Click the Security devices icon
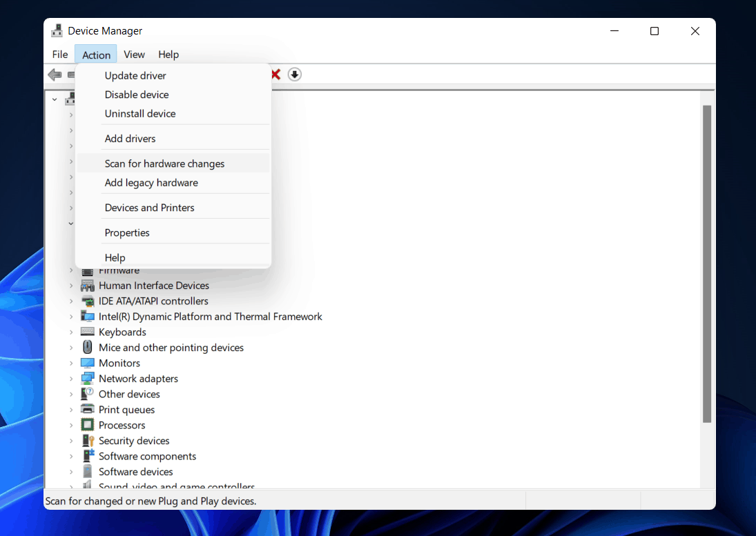This screenshot has height=536, width=756. 88,441
